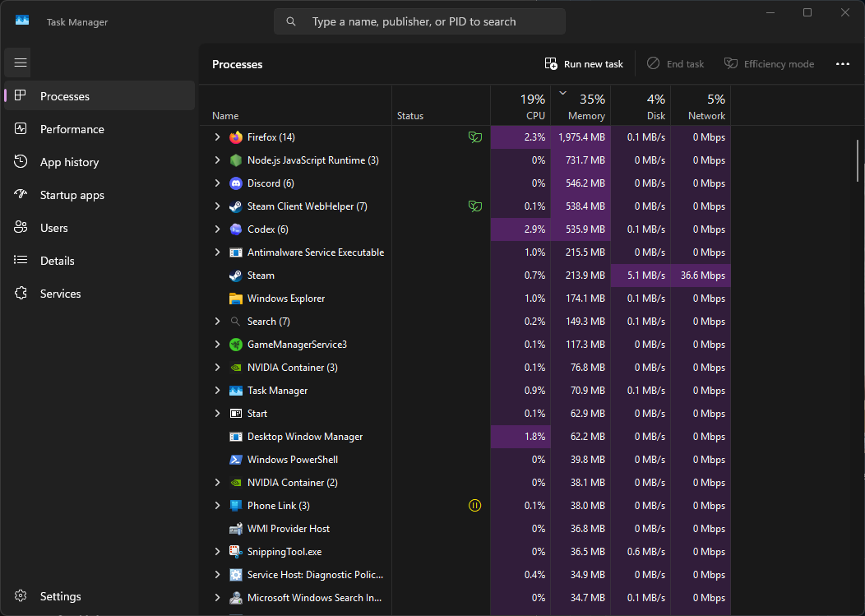Viewport: 865px width, 616px height.
Task: Click Phone Link suspended pause icon
Action: coord(475,506)
